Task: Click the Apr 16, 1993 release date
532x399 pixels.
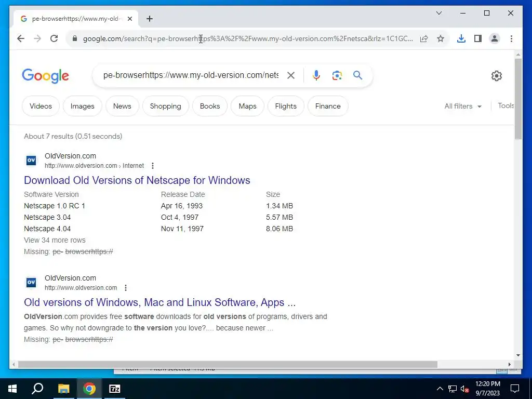Action: click(182, 206)
